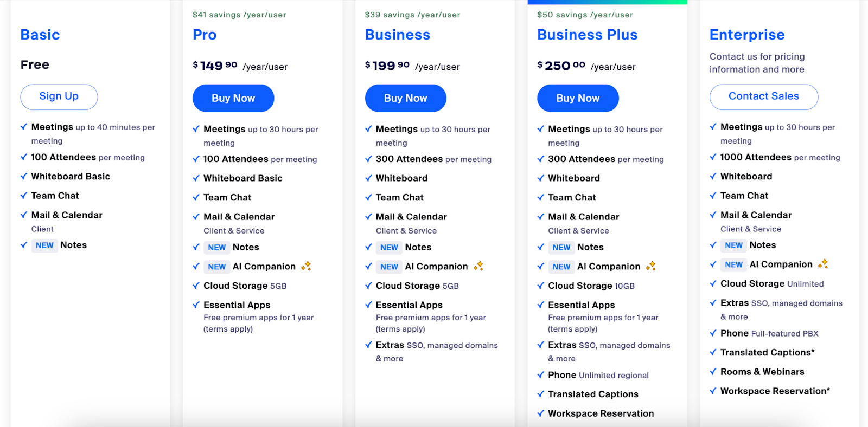Screen dimensions: 868x427
Task: Click the Contact Sales button
Action: 764,97
